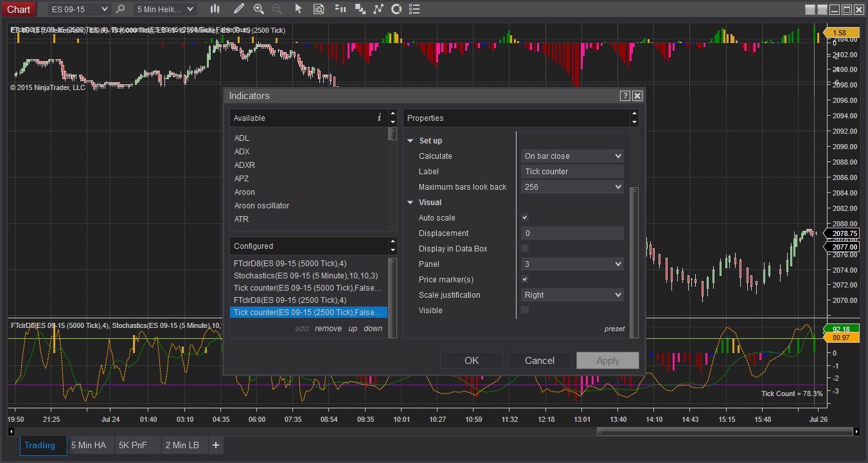Toggle the Price marker(s) checkbox

[x=525, y=280]
